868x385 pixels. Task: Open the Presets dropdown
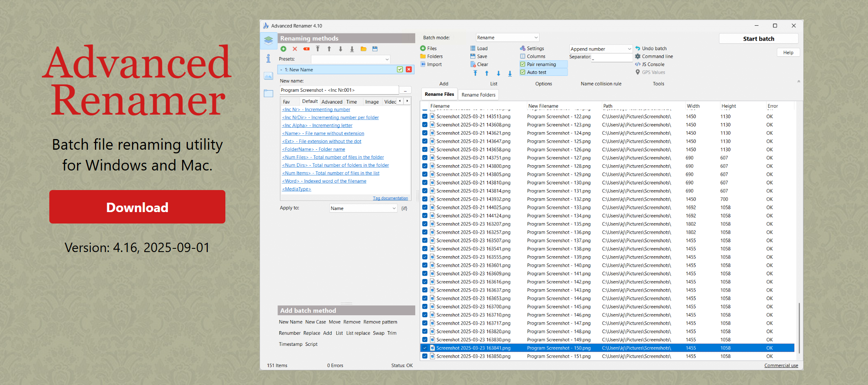[350, 60]
